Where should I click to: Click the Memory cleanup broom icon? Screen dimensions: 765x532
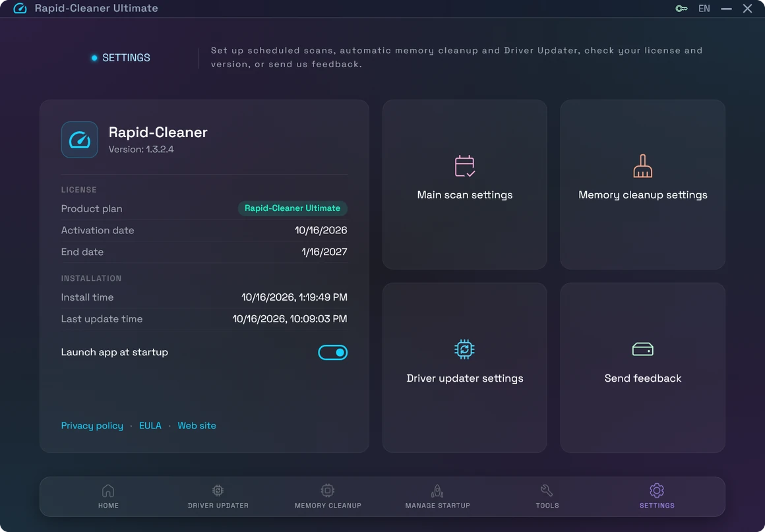coord(642,166)
